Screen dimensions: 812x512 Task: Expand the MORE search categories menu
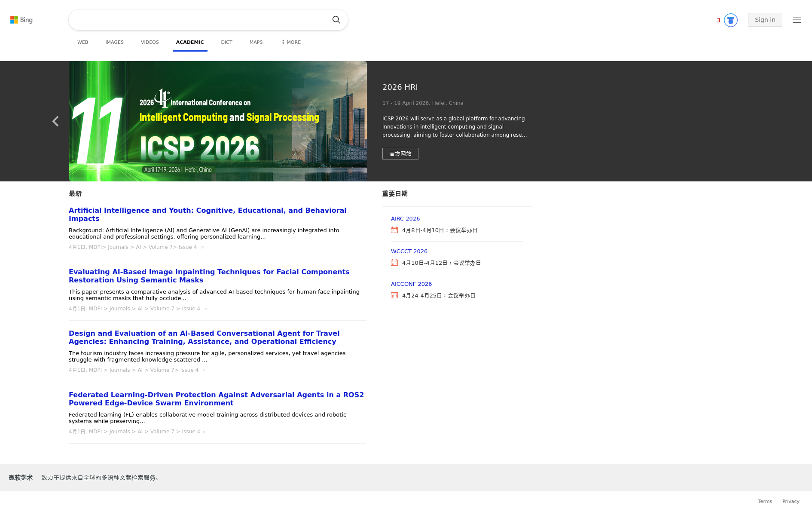[x=291, y=42]
